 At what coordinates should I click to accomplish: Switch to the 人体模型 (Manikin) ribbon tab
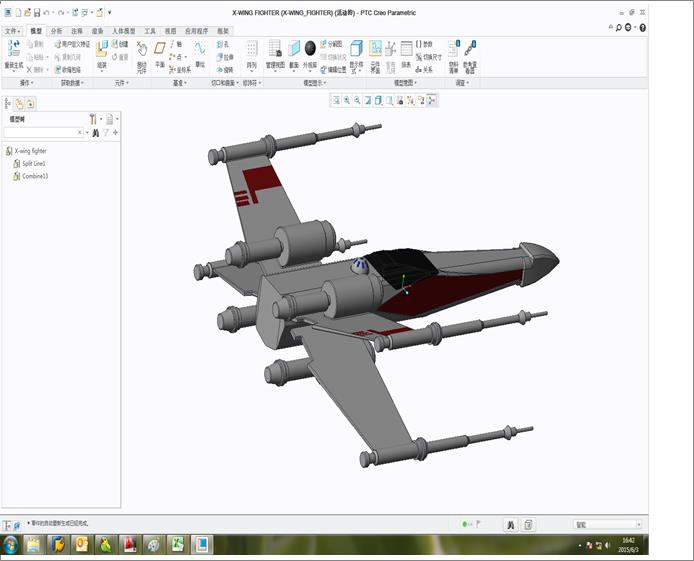pyautogui.click(x=124, y=31)
